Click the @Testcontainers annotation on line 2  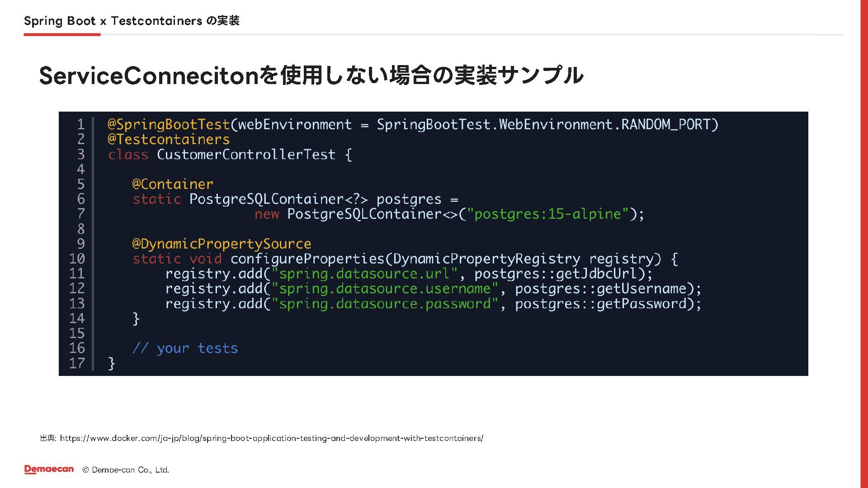pyautogui.click(x=169, y=139)
